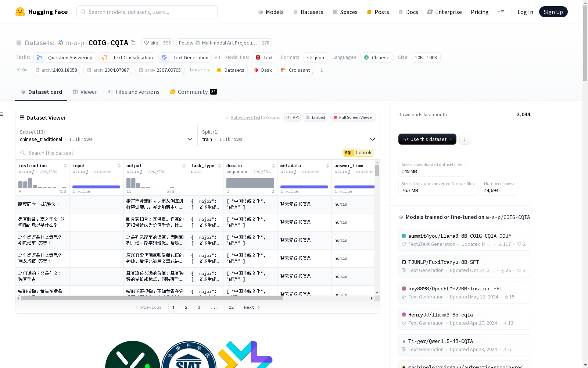
Task: Select the Dask library tag
Action: (x=263, y=70)
